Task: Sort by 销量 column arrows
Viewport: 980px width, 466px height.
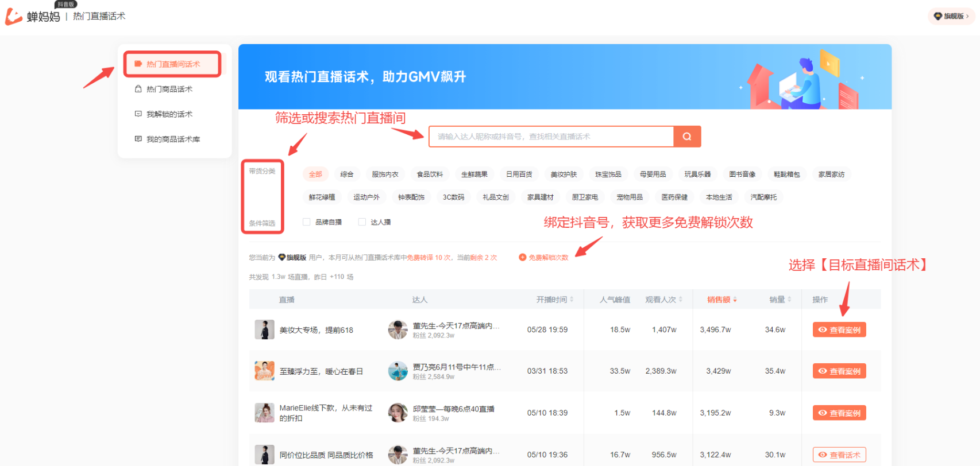Action: pyautogui.click(x=789, y=299)
